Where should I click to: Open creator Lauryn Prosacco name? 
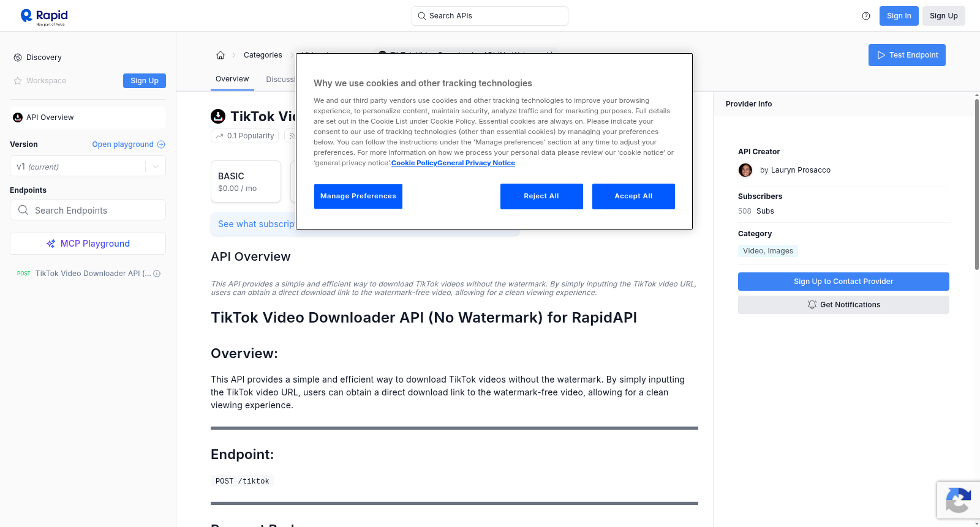pyautogui.click(x=801, y=170)
